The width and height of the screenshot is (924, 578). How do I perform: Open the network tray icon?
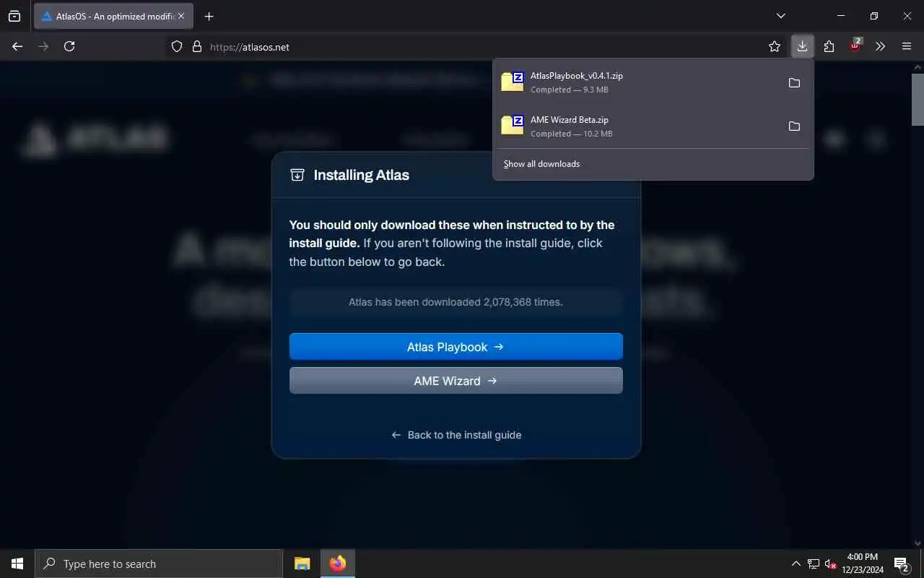point(814,564)
